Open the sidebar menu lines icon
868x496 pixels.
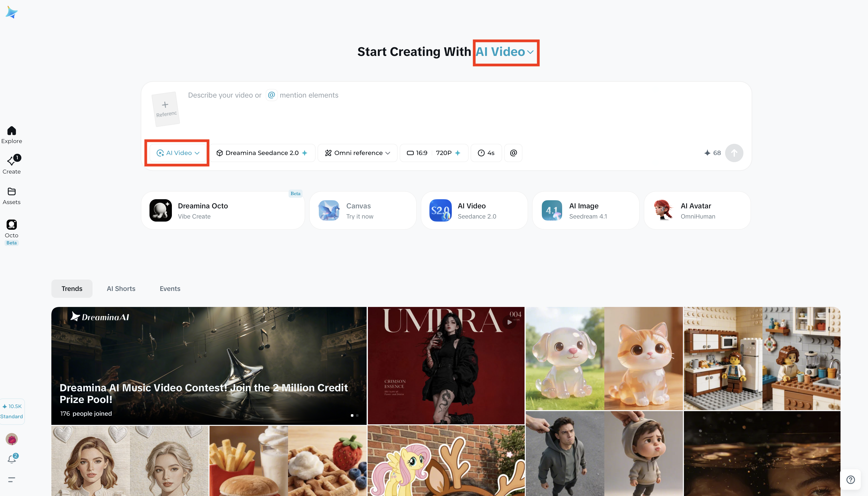12,480
